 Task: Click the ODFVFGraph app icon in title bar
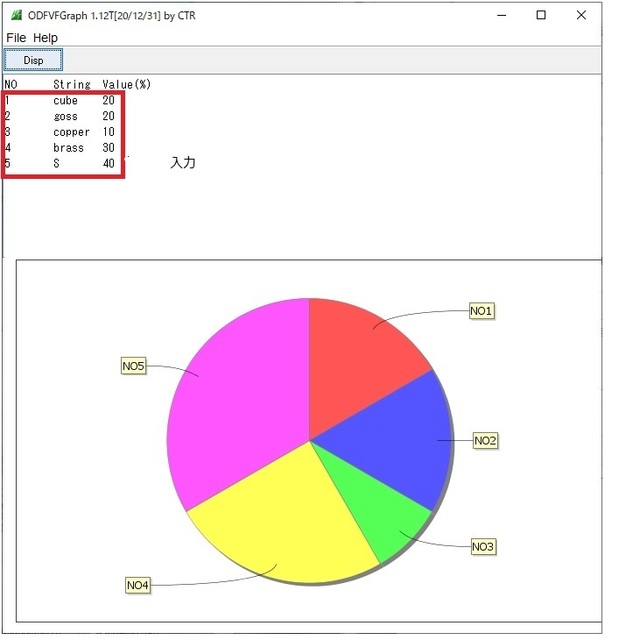click(17, 16)
